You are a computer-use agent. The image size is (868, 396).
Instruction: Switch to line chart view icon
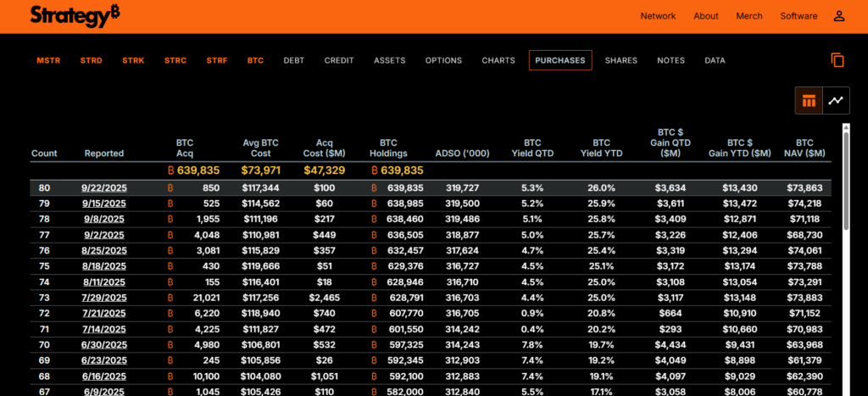click(x=836, y=101)
